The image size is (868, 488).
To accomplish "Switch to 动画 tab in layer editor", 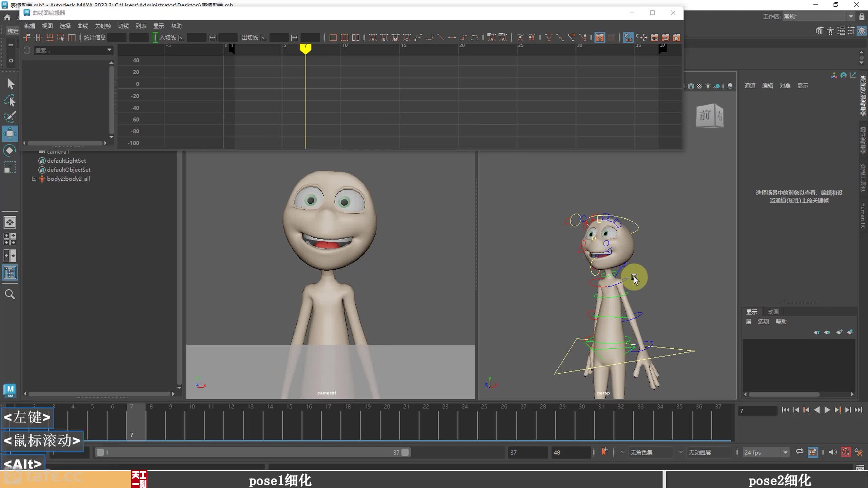I will [773, 312].
